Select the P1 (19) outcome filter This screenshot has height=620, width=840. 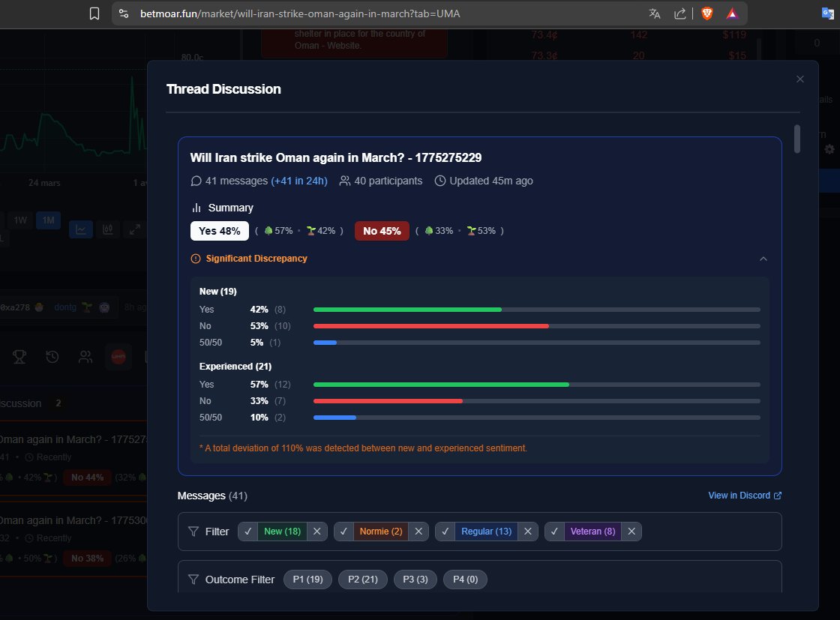point(307,580)
